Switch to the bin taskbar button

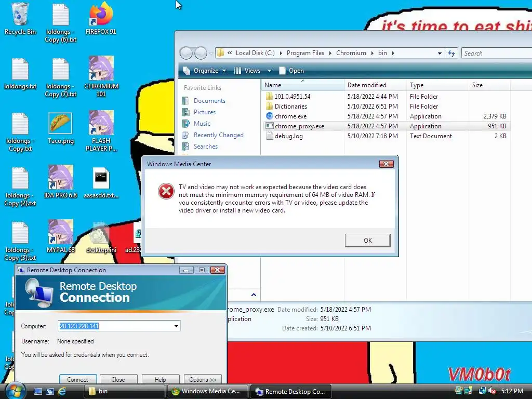(x=124, y=391)
